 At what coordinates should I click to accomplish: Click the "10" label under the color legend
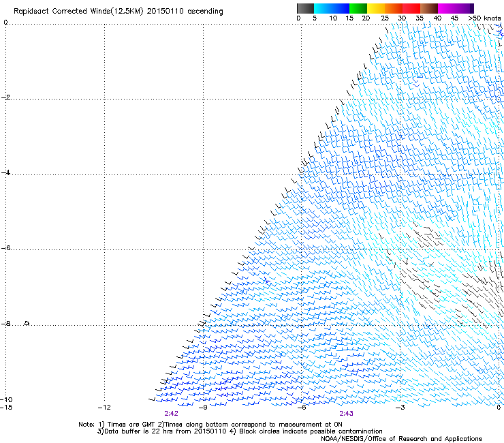(x=333, y=18)
